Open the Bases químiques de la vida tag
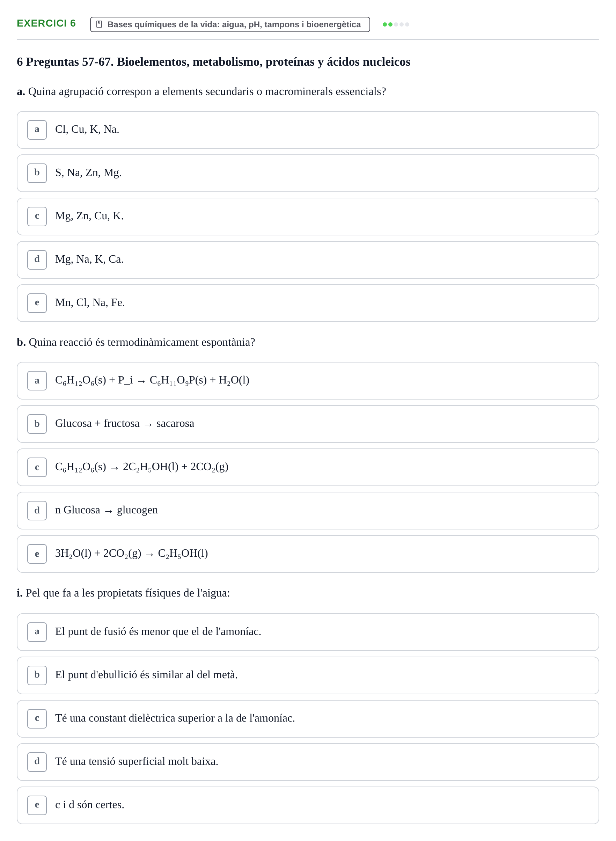616x841 pixels. coord(230,24)
